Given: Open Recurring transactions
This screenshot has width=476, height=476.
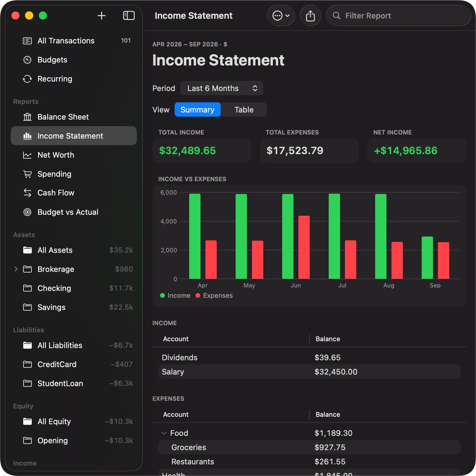Looking at the screenshot, I should [x=74, y=79].
